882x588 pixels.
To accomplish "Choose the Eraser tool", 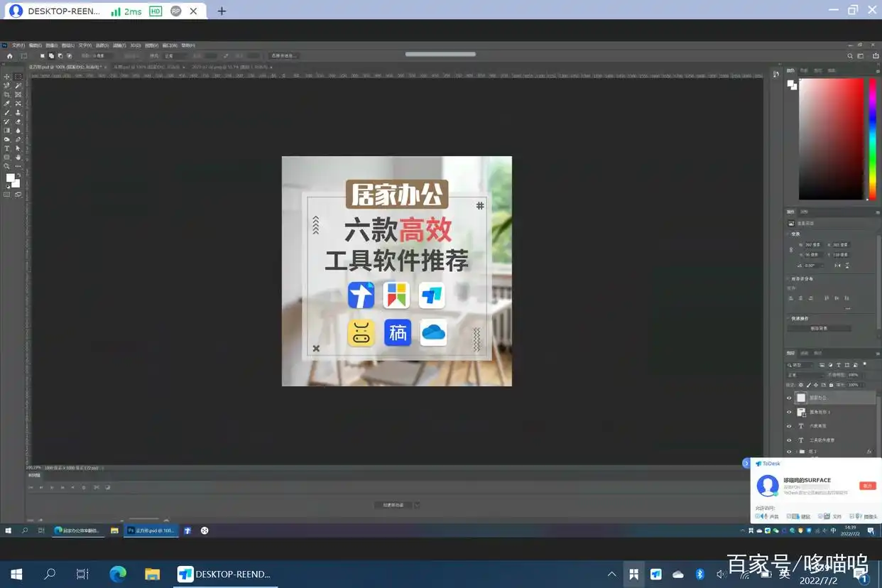I will click(x=18, y=121).
